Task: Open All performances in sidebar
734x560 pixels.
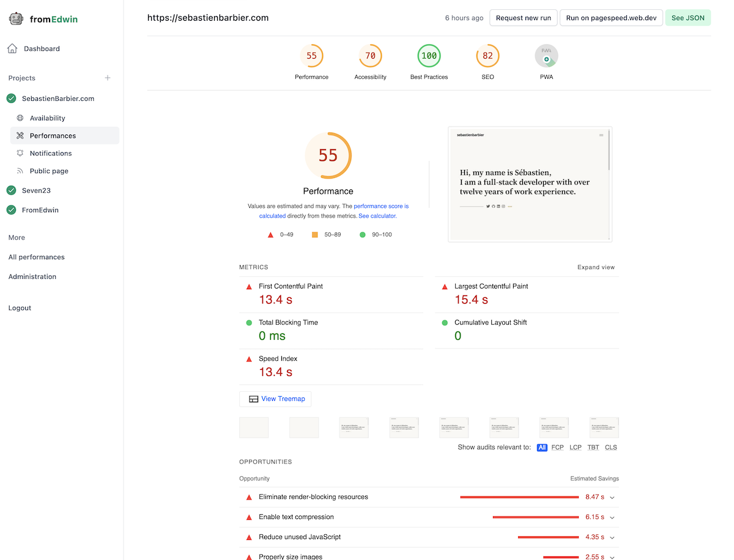Action: coord(36,257)
